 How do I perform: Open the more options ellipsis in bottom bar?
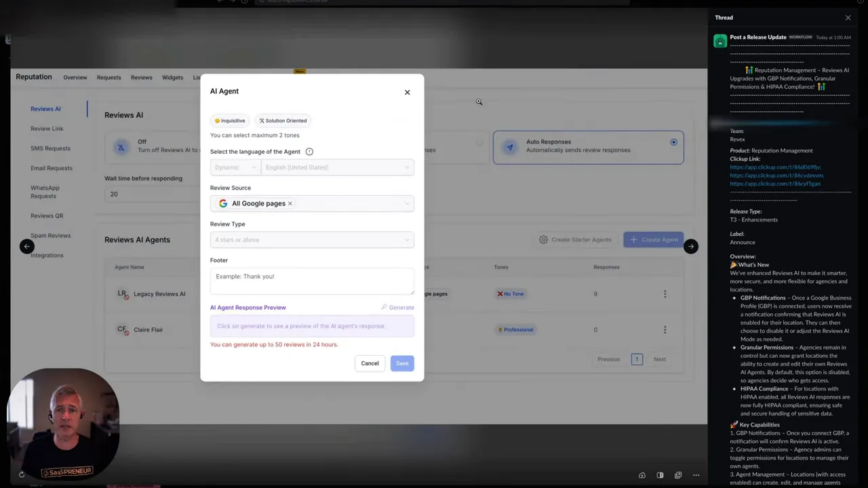coord(696,475)
